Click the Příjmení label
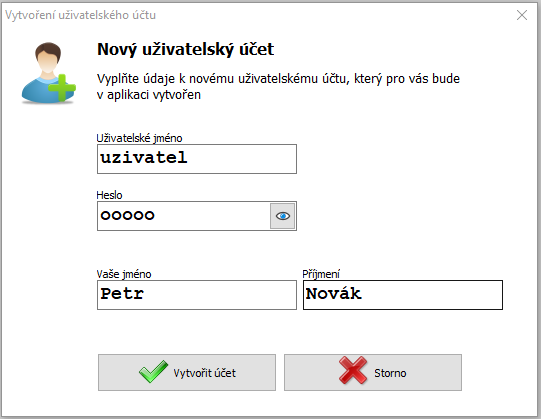 pos(321,274)
